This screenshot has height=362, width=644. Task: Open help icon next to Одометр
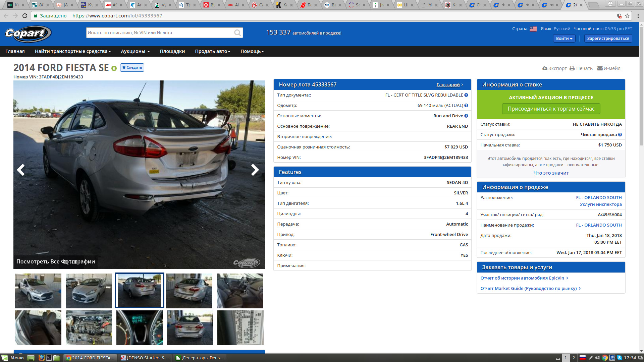[466, 106]
